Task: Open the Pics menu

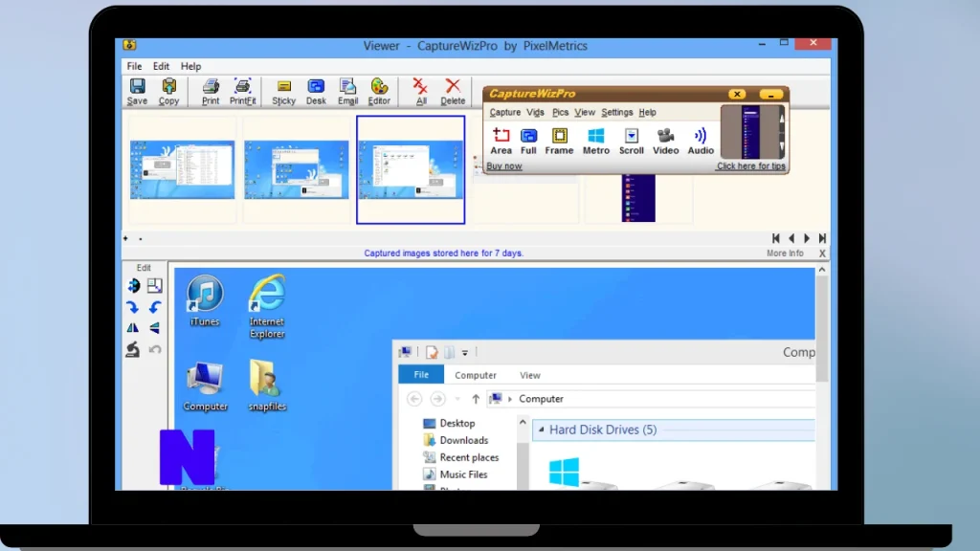Action: coord(560,113)
